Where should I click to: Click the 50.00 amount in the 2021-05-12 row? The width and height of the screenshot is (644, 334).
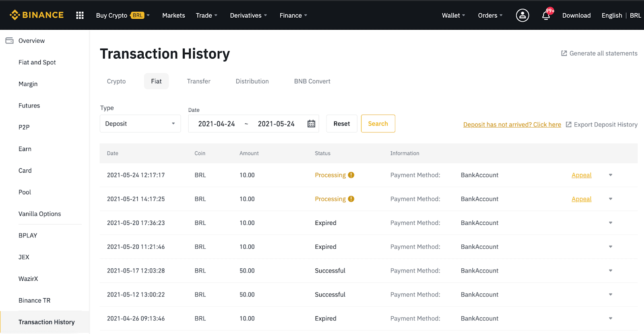click(x=247, y=295)
